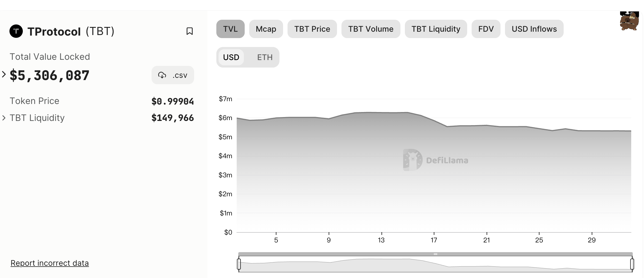Image resolution: width=644 pixels, height=278 pixels.
Task: Enable the FDV chart metric
Action: coord(486,29)
